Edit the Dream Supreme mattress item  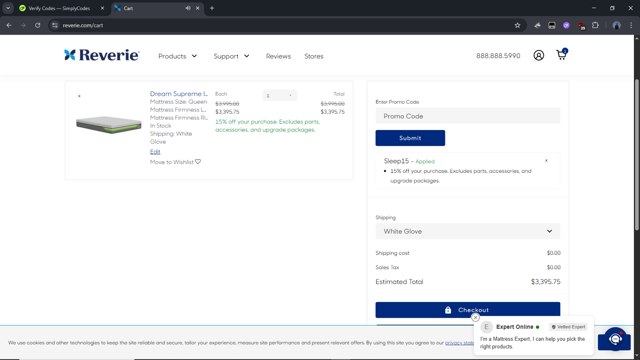tap(155, 152)
